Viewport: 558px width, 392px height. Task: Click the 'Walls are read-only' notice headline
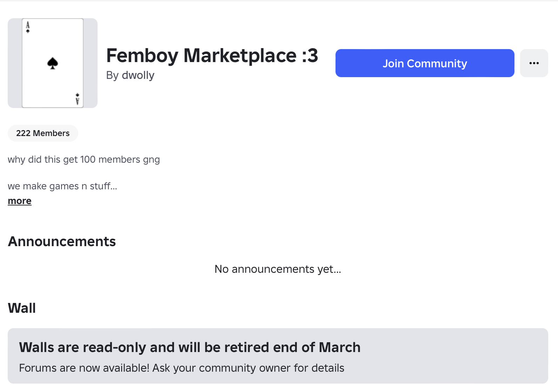coord(190,347)
